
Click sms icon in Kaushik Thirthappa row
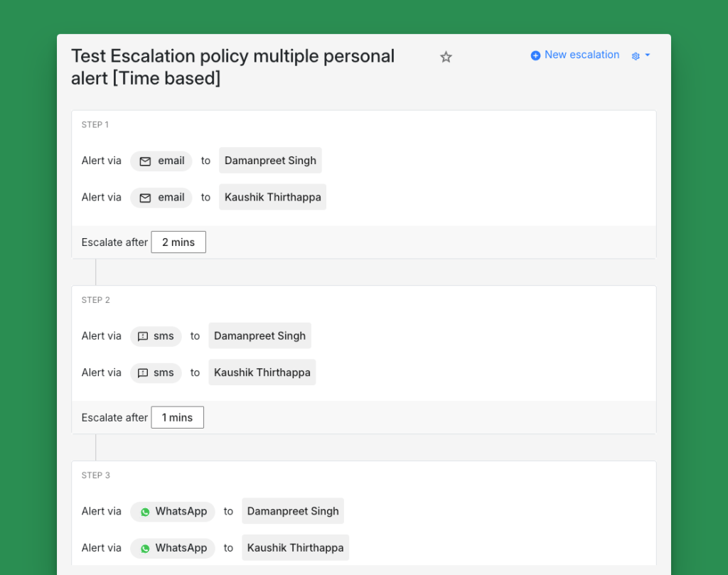pyautogui.click(x=143, y=373)
